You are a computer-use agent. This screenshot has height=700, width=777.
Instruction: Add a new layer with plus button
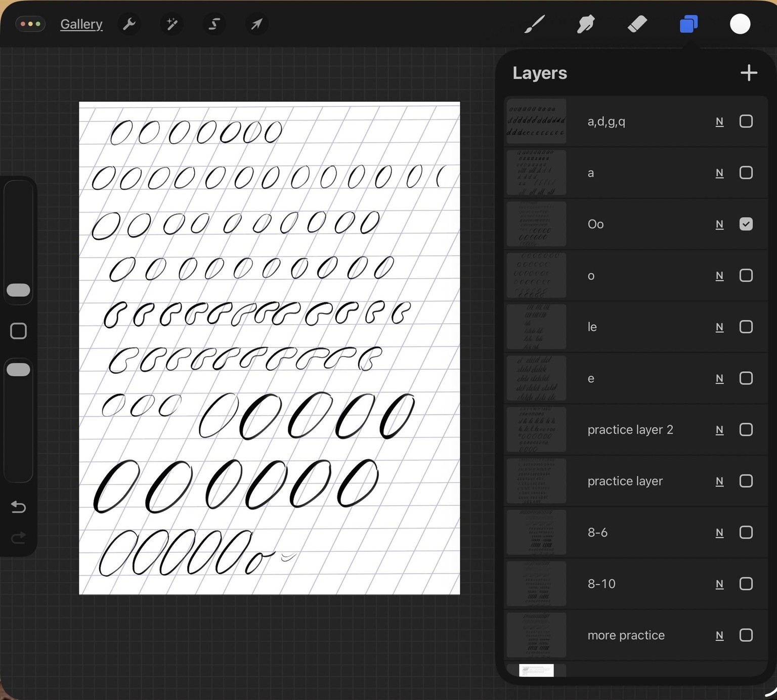[749, 73]
